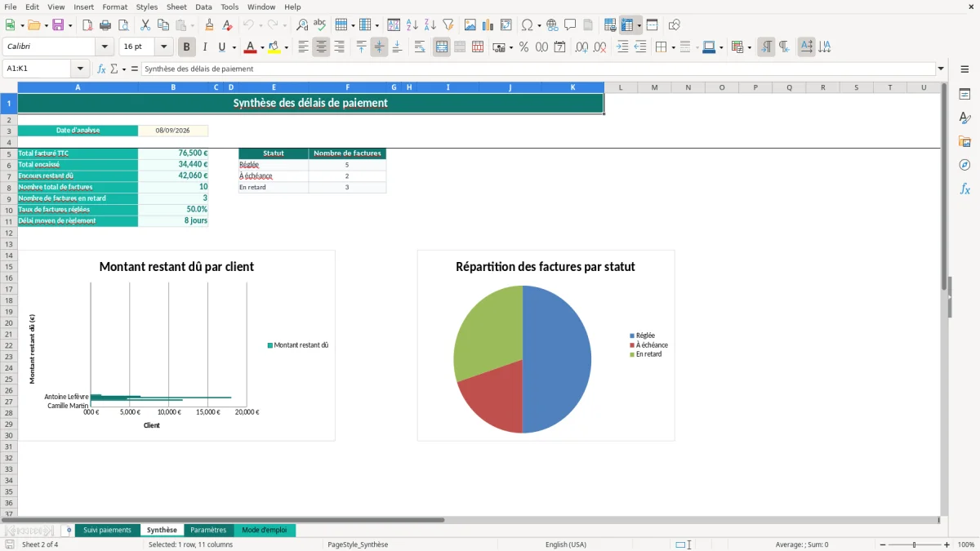Click Sort Descending icon
The width and height of the screenshot is (980, 551).
[x=430, y=25]
